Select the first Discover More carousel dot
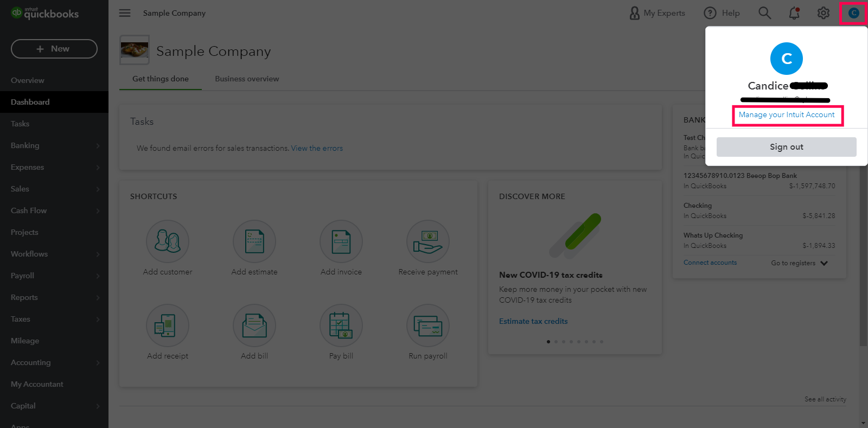868x428 pixels. pos(548,342)
